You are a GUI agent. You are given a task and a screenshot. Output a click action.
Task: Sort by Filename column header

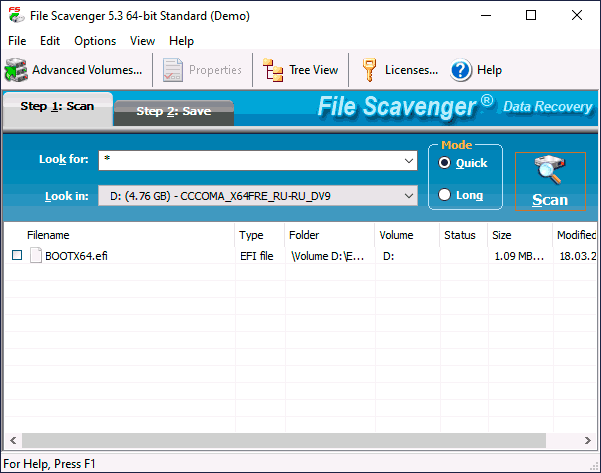coord(119,235)
